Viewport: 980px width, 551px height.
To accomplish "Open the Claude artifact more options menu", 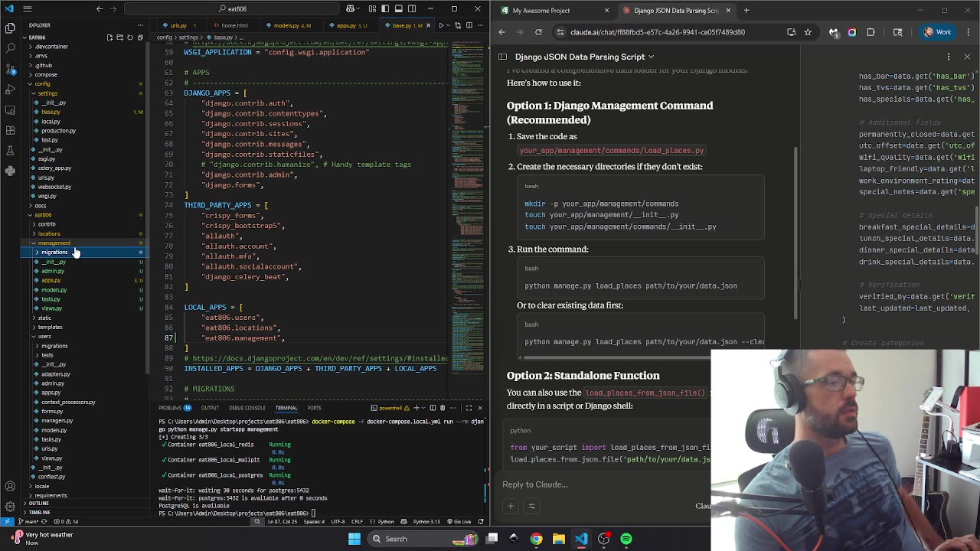I will pyautogui.click(x=949, y=57).
